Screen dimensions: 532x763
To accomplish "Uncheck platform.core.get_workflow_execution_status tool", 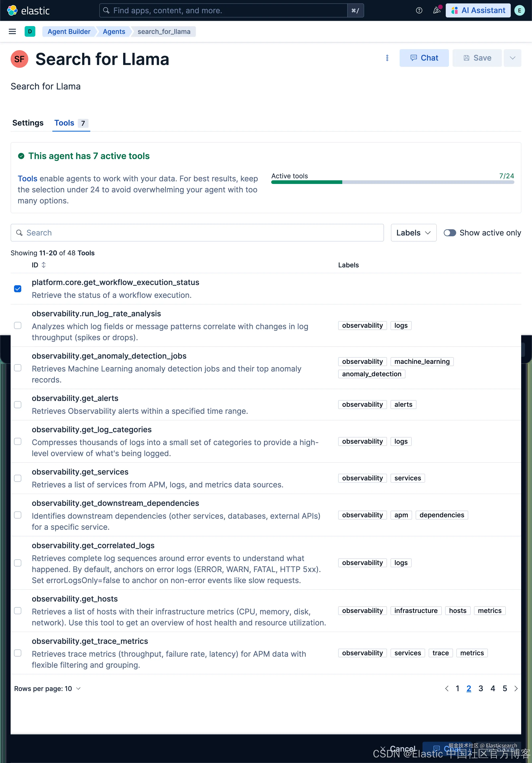I will click(18, 289).
